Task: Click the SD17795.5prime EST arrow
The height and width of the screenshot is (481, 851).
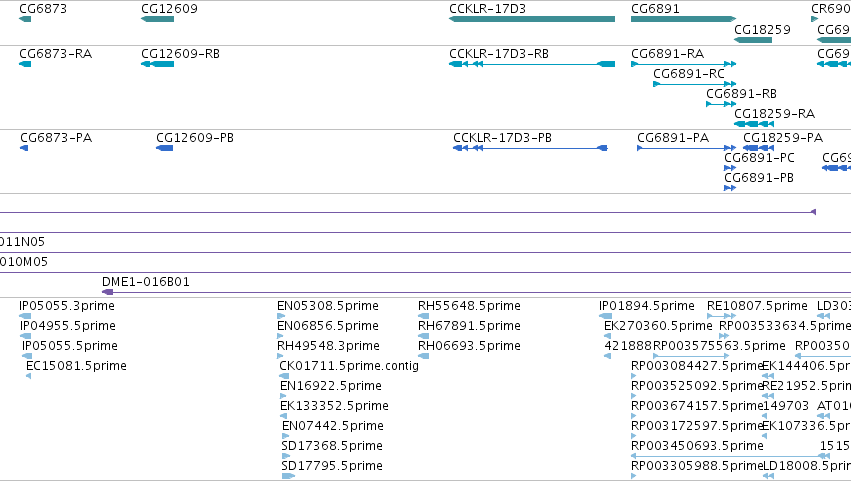Action: coord(288,476)
